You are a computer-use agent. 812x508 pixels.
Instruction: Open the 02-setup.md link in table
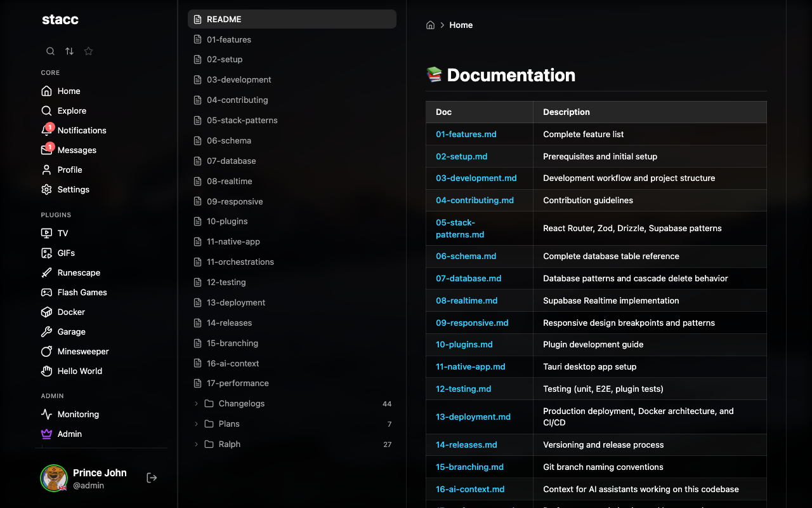tap(461, 156)
